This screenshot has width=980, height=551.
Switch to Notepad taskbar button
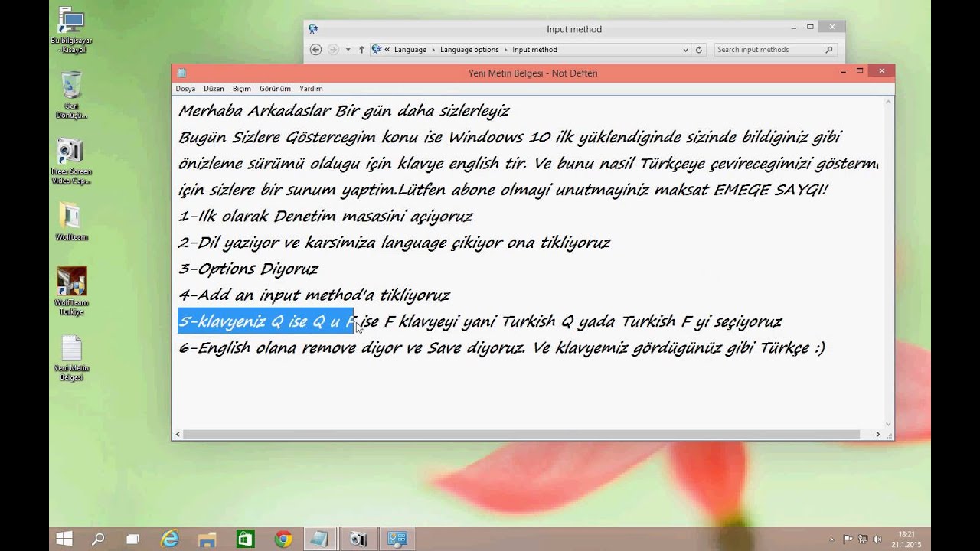coord(321,539)
